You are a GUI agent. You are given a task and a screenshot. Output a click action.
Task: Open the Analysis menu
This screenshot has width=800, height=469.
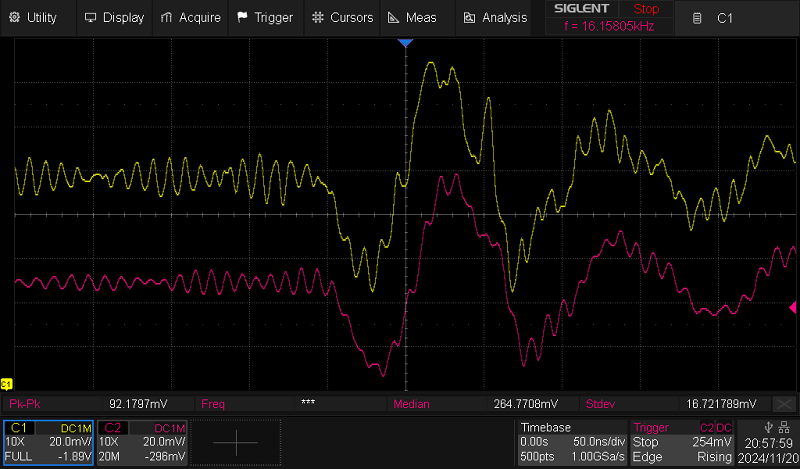tap(495, 17)
